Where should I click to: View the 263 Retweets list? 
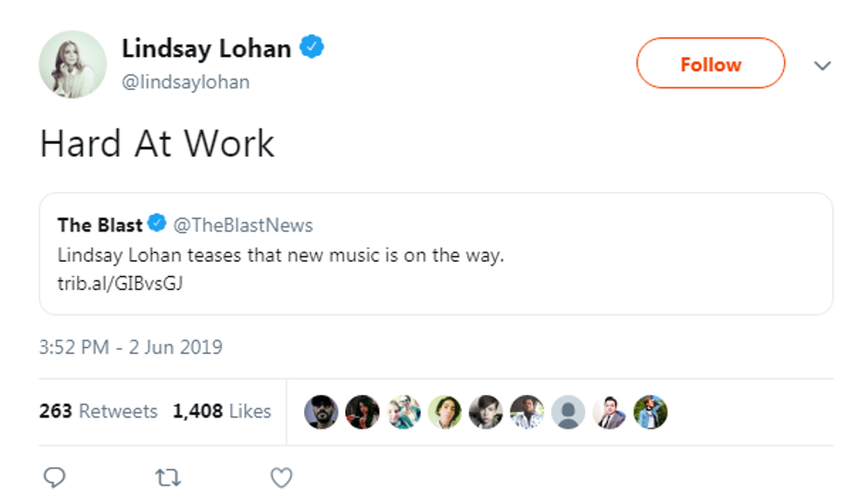(x=98, y=411)
